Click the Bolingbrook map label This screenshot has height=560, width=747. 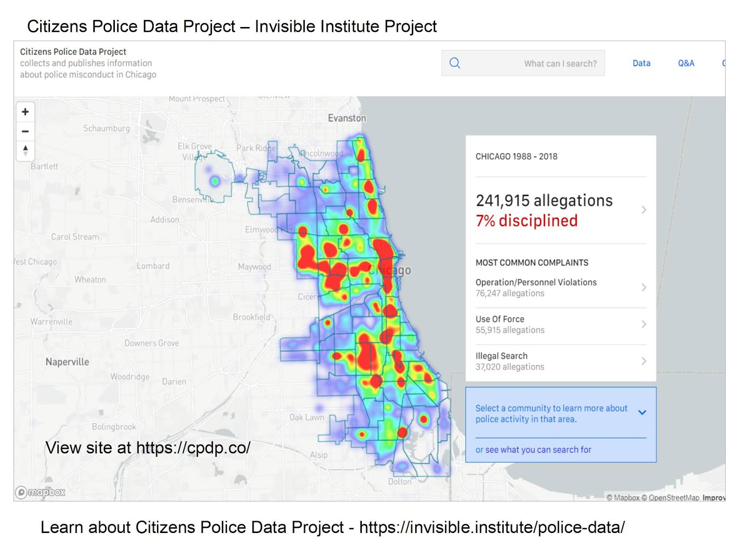tap(114, 427)
